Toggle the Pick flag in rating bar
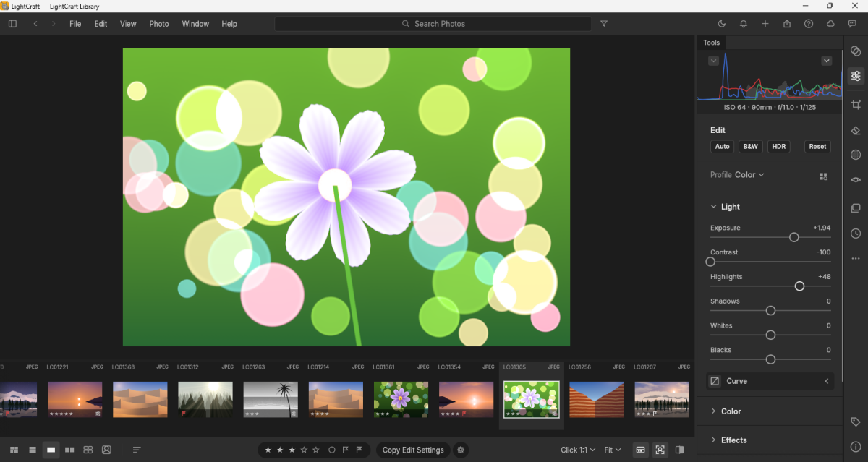Viewport: 868px width, 462px height. [x=346, y=450]
